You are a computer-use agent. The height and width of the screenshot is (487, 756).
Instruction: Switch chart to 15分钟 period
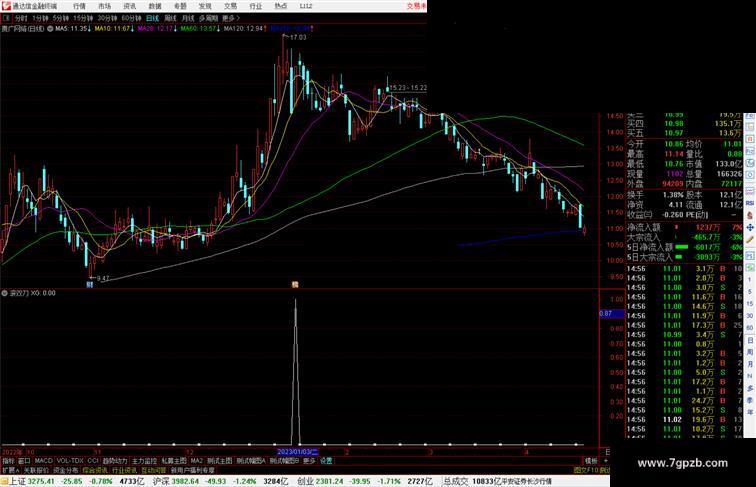click(x=83, y=18)
